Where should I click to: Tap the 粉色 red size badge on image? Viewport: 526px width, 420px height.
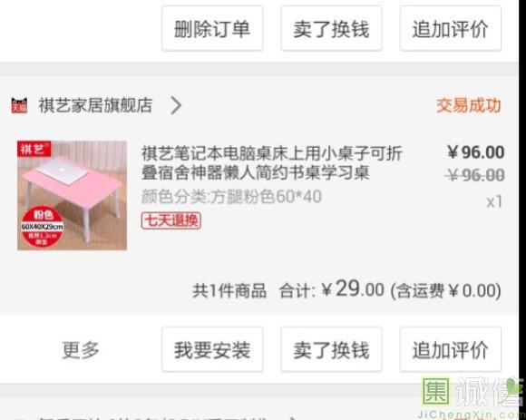(42, 227)
